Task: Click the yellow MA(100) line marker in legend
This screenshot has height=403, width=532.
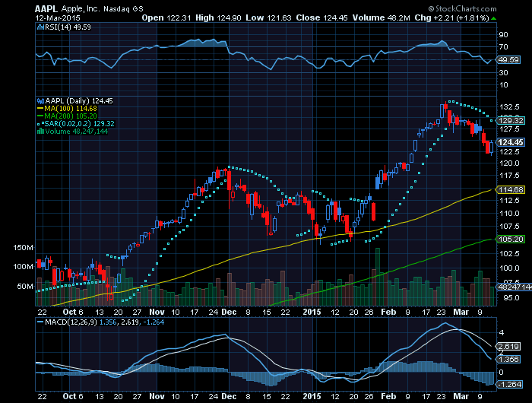Action: (40, 109)
